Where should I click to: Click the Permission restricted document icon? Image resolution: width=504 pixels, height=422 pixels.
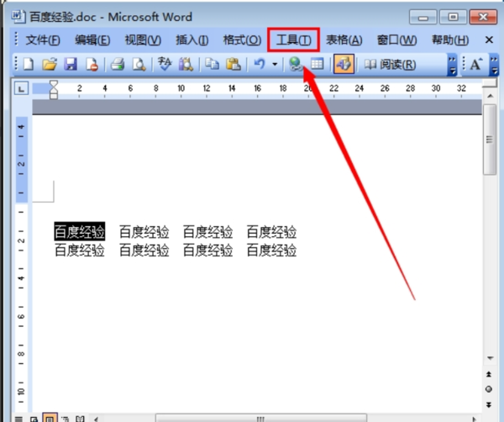pos(92,65)
